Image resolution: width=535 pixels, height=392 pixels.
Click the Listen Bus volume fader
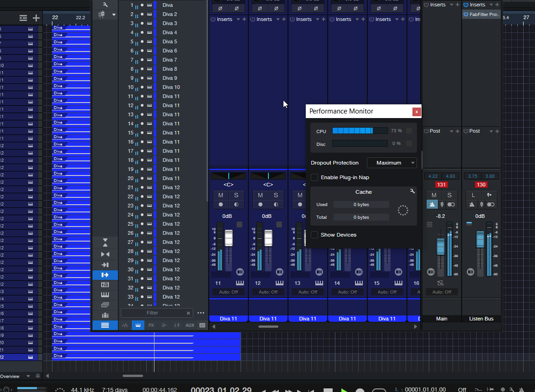point(480,239)
